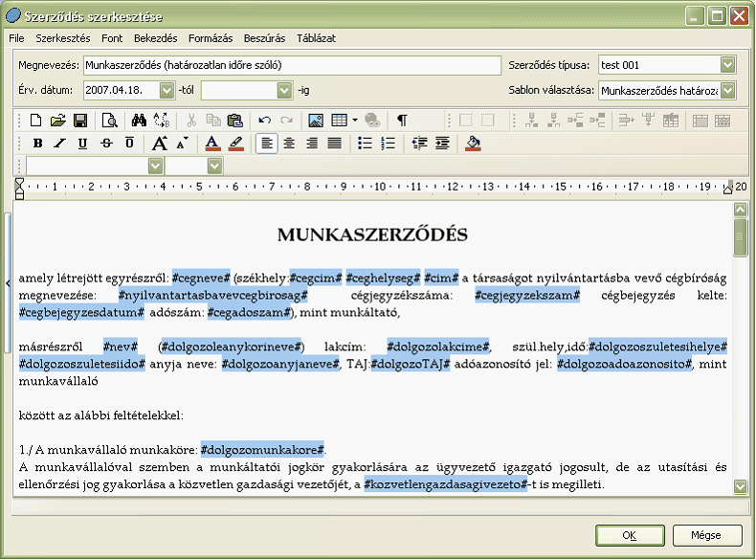Click the Paste clipboard icon
Screen dimensions: 756x560
tap(234, 120)
